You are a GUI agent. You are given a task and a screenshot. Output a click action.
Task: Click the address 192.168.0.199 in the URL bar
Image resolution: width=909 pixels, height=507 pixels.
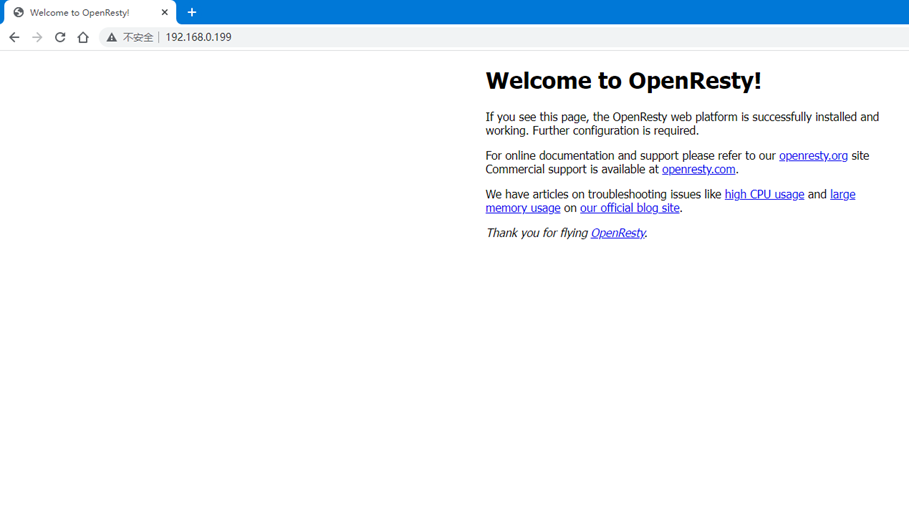point(198,37)
